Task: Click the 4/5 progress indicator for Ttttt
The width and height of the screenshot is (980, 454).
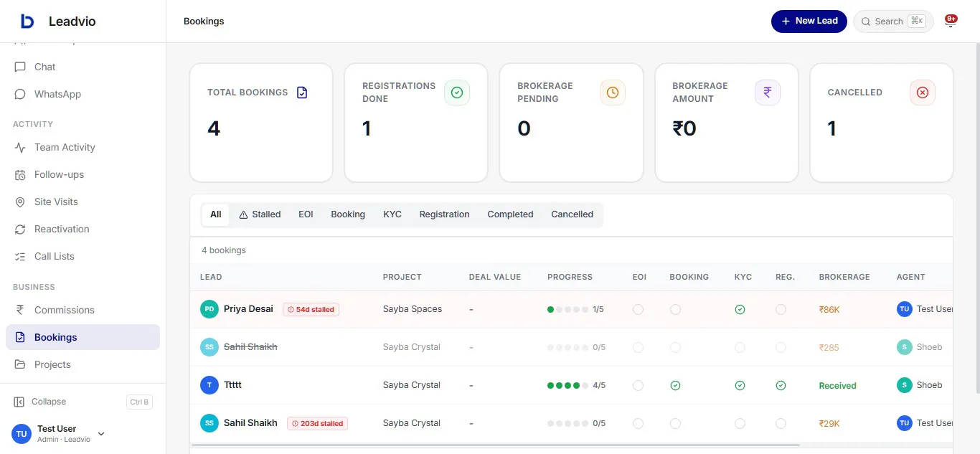Action: pos(576,385)
